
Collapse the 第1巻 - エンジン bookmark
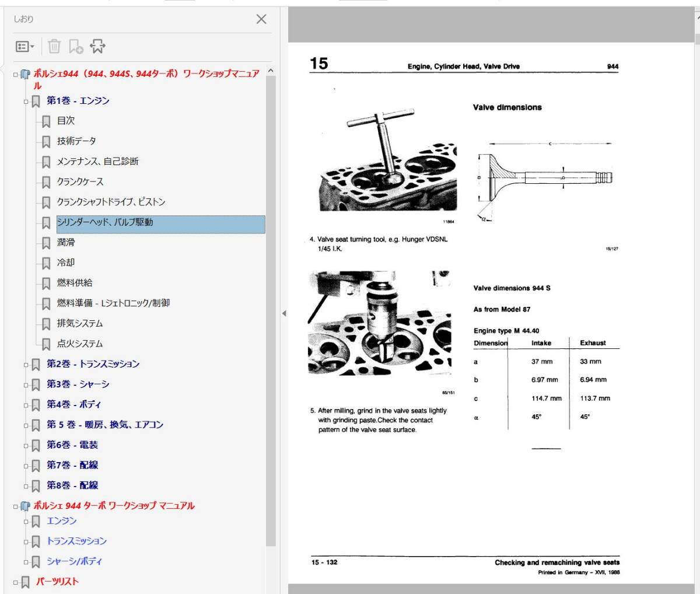[26, 102]
